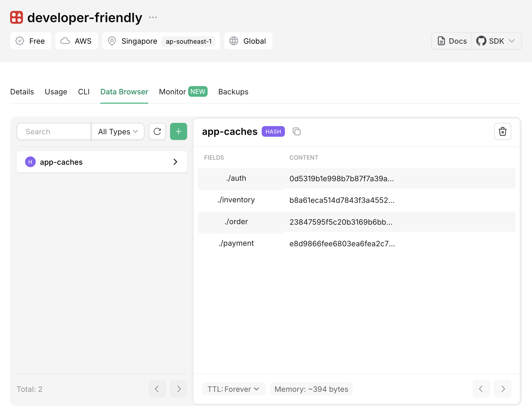532x411 pixels.
Task: Go to previous page of hash fields
Action: tap(481, 389)
